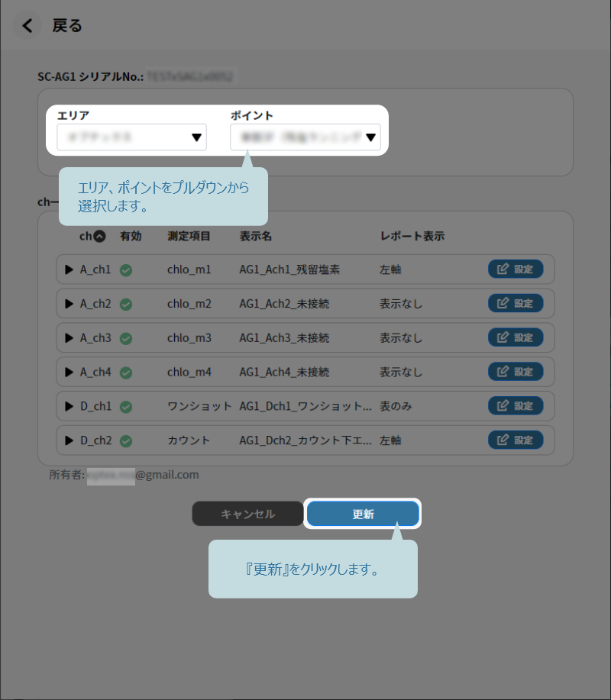The height and width of the screenshot is (700, 611).
Task: Expand the A_ch1 row
Action: (x=69, y=269)
